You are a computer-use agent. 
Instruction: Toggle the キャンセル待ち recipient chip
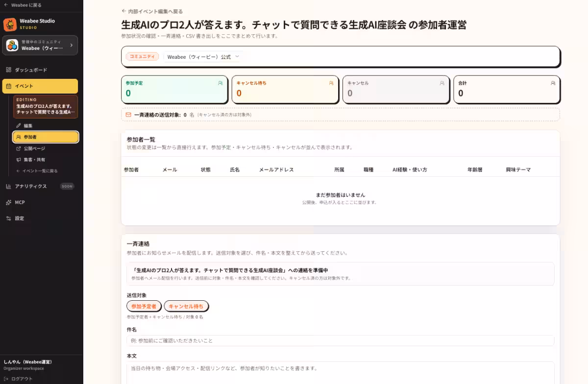[x=186, y=306]
